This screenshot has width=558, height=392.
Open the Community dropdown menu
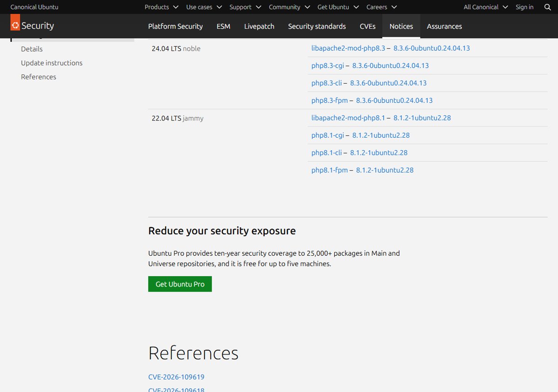point(289,7)
